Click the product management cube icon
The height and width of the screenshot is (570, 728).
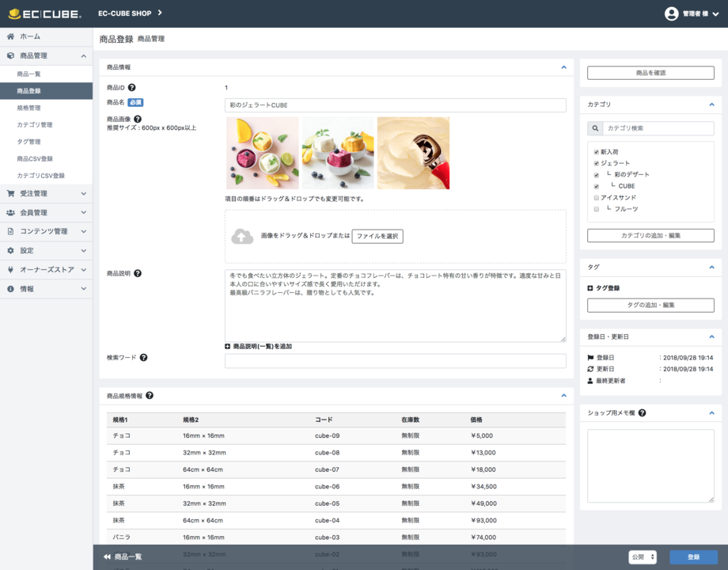point(10,55)
